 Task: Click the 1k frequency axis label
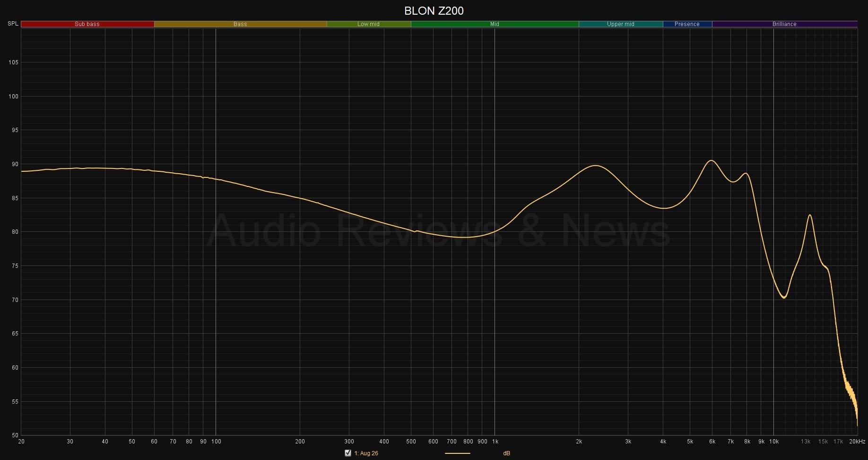pos(495,442)
